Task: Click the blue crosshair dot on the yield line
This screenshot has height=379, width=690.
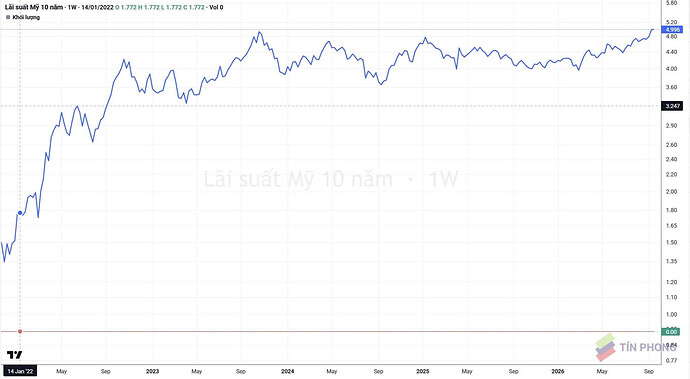Action: (20, 213)
